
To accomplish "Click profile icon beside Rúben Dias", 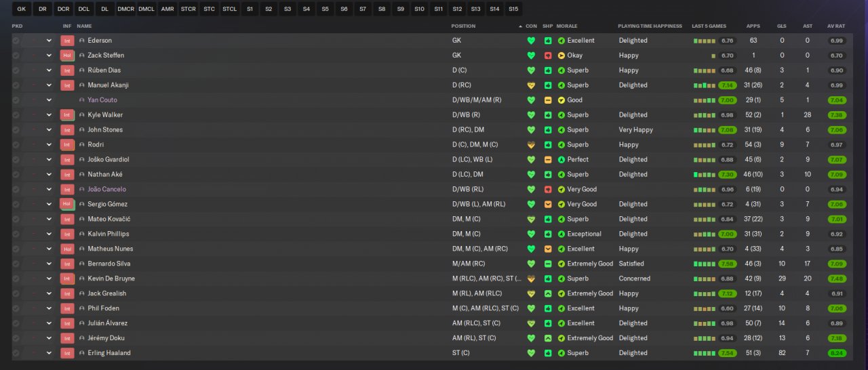I will pyautogui.click(x=82, y=70).
